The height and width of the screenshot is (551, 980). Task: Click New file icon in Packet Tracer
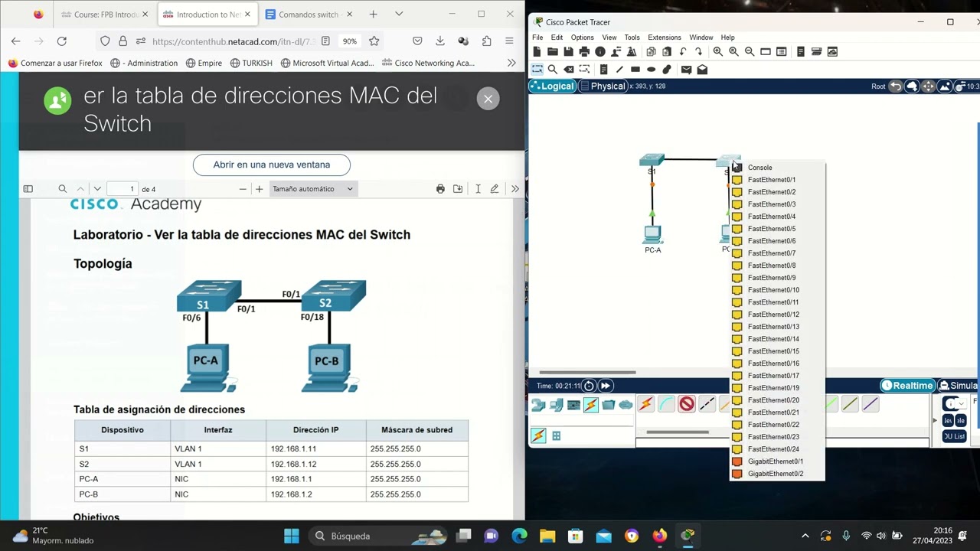537,51
